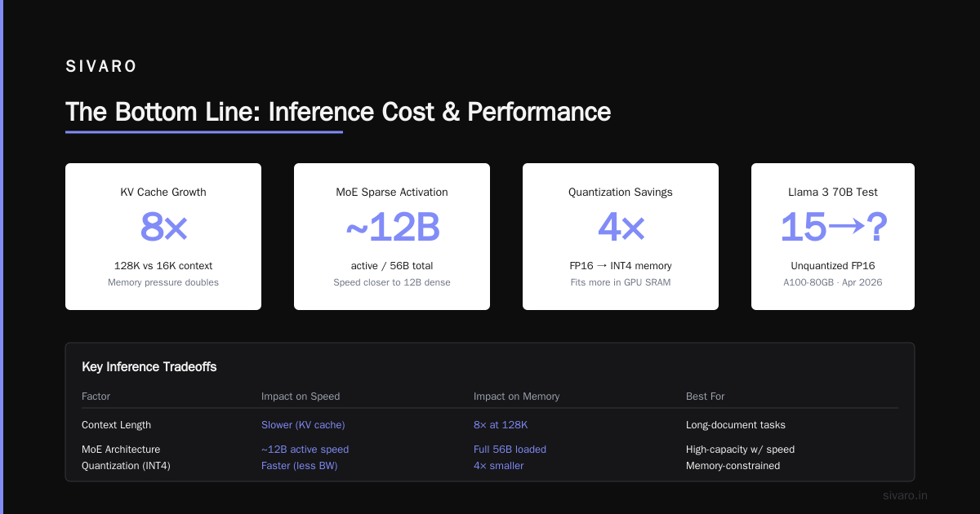
Task: Click the 8× statistic value
Action: click(163, 227)
